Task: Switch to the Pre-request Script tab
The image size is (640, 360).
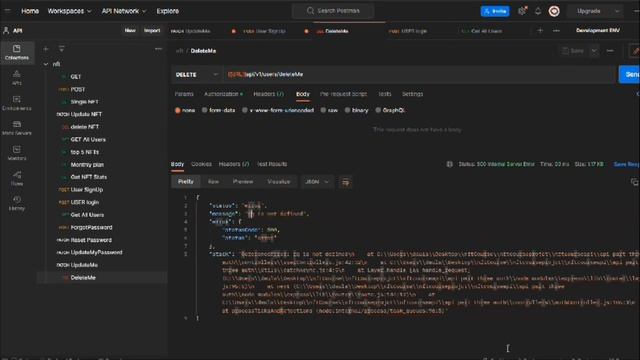Action: pyautogui.click(x=343, y=94)
